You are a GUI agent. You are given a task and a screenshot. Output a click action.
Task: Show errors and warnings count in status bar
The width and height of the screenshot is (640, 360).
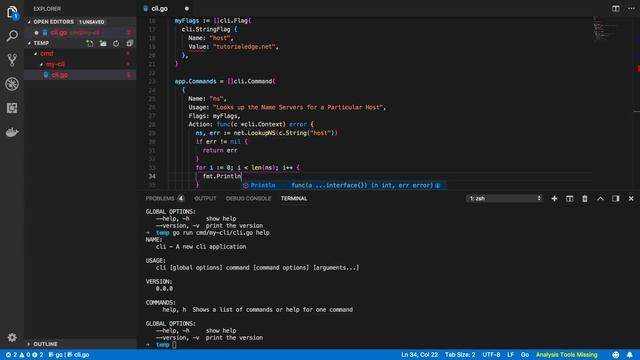pos(24,355)
